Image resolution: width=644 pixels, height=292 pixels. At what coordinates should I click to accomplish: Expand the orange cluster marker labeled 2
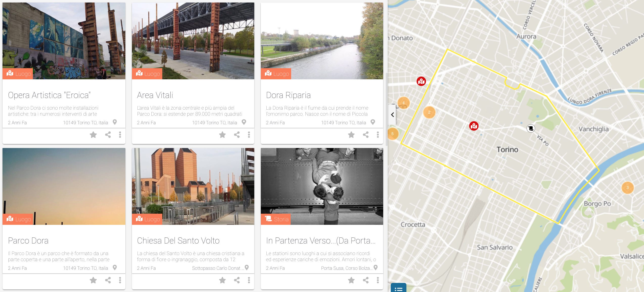[429, 112]
